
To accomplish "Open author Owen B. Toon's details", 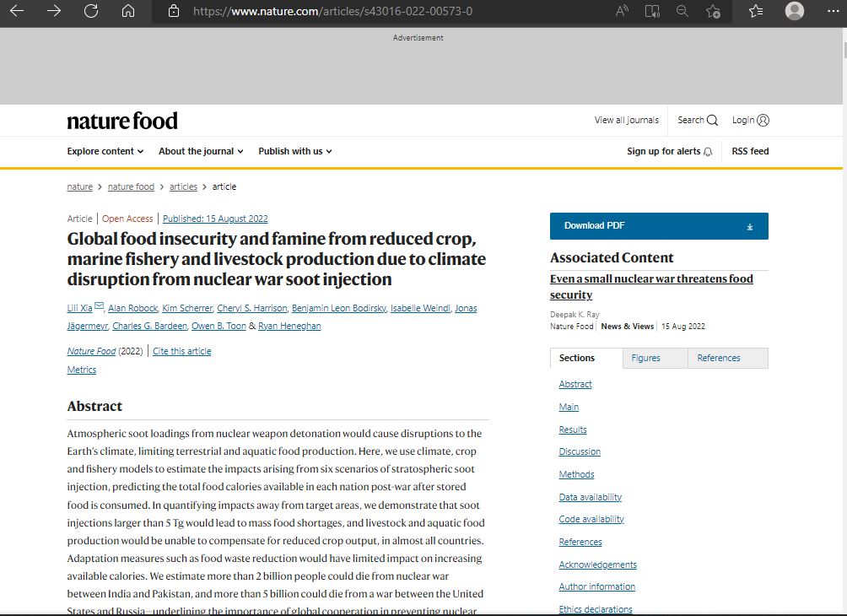I will coord(218,326).
